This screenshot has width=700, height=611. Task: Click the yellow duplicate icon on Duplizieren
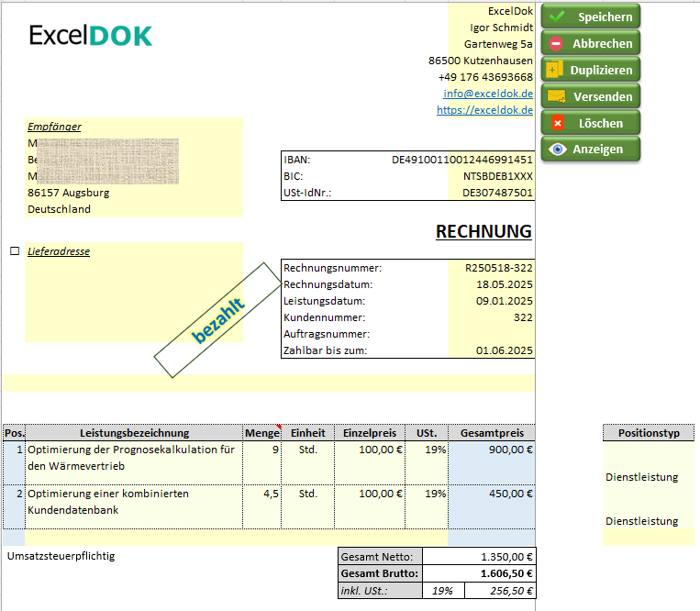click(554, 70)
